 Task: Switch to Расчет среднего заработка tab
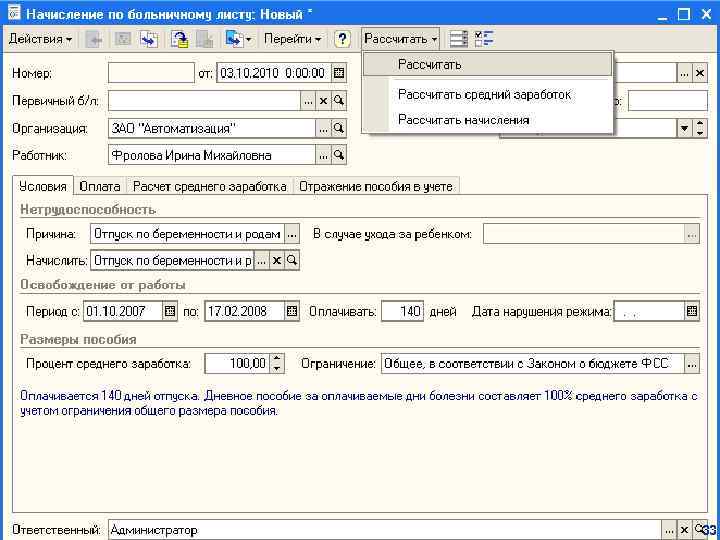210,186
